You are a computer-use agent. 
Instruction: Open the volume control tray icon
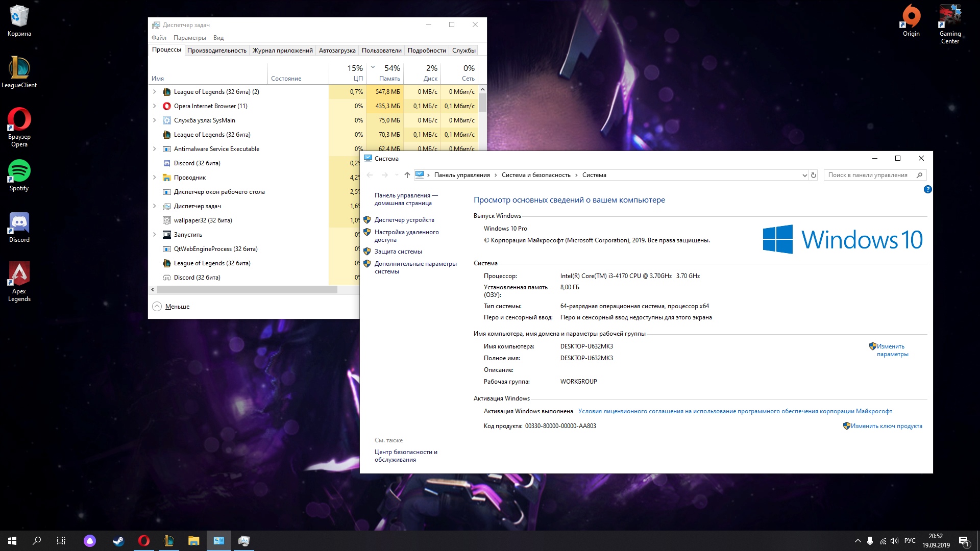tap(894, 541)
